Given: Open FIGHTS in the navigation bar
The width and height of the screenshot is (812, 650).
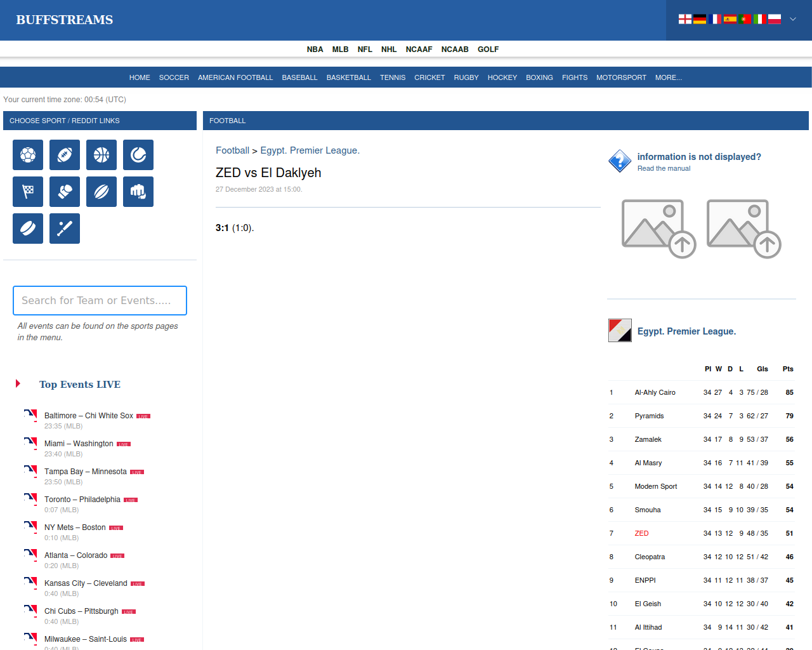Looking at the screenshot, I should [x=575, y=77].
